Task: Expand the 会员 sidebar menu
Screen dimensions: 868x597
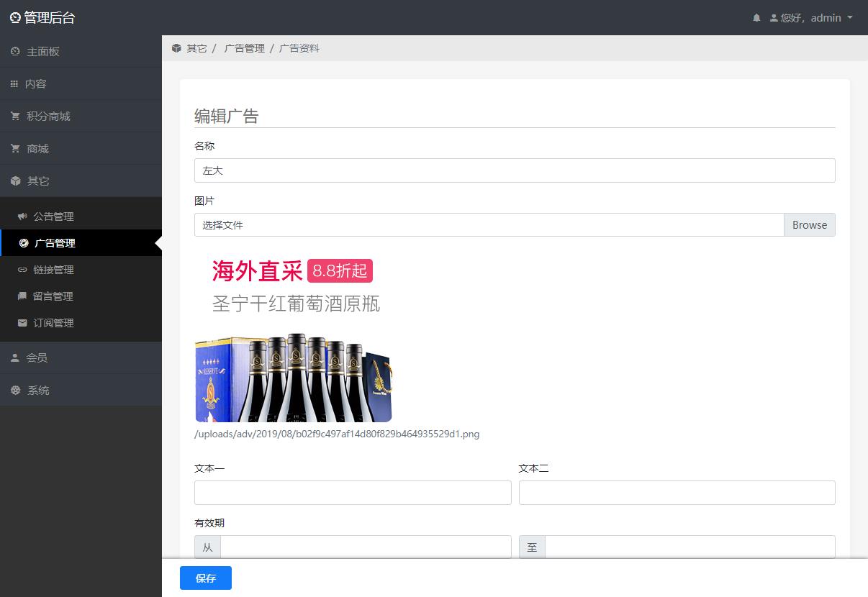Action: click(x=81, y=357)
